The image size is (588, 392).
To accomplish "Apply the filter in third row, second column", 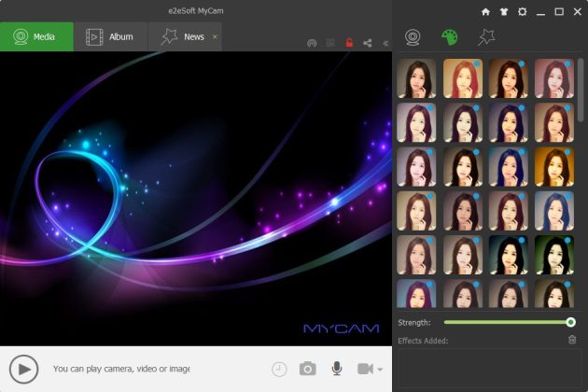I will 463,167.
